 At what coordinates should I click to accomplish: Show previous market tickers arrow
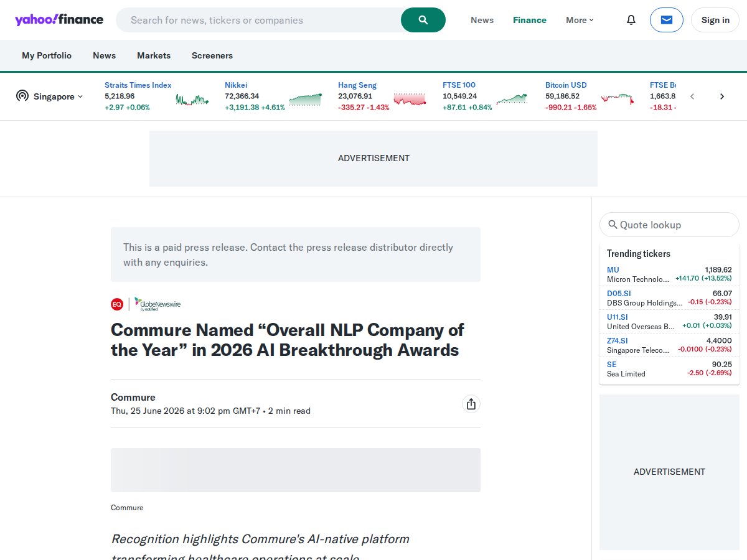(692, 96)
